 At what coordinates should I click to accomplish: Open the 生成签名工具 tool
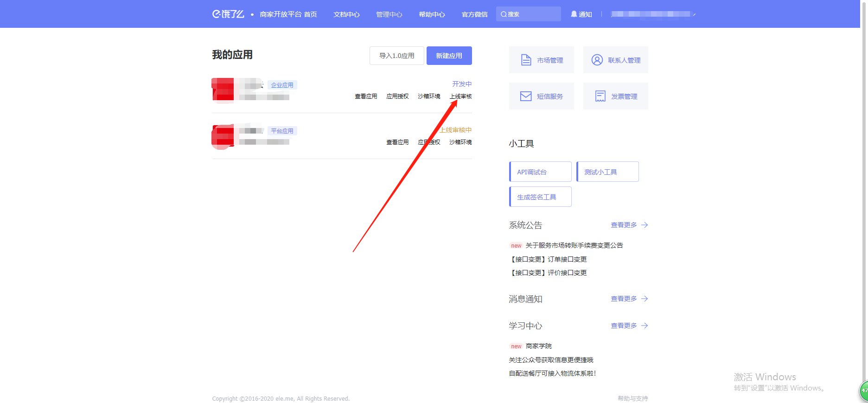click(x=540, y=197)
